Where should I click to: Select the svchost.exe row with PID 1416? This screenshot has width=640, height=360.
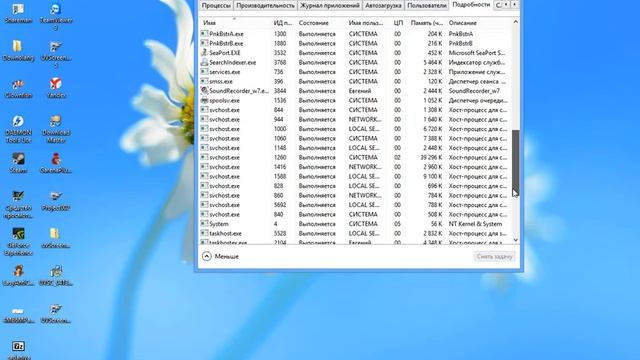(x=355, y=167)
